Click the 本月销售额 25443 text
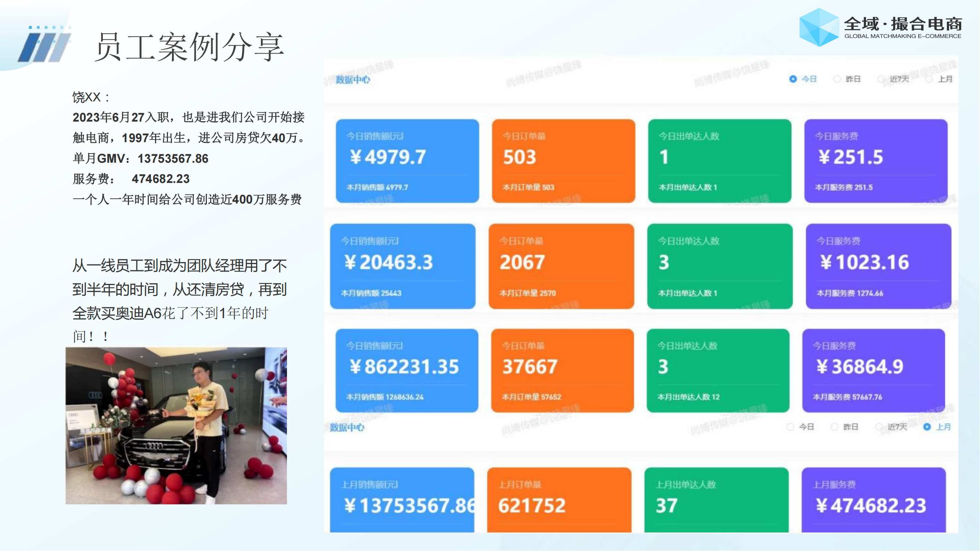 point(371,293)
